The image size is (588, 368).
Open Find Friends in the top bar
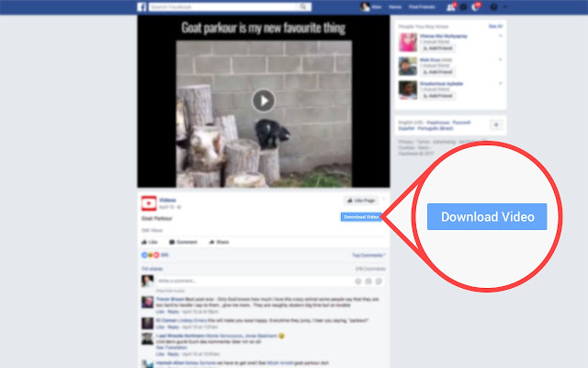(x=422, y=6)
